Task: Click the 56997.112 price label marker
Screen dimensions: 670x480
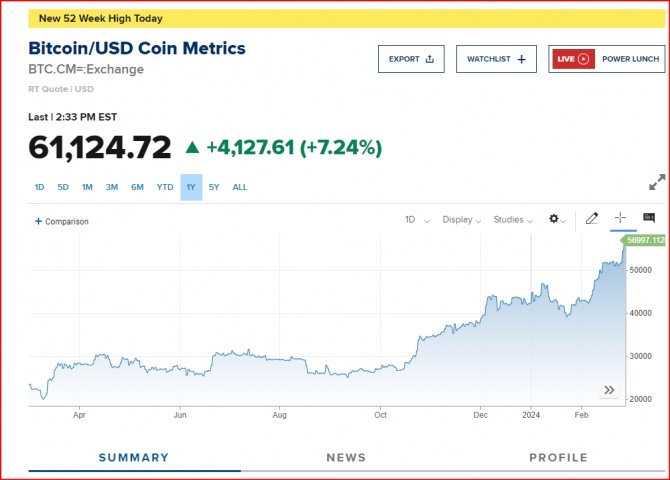Action: coord(645,240)
